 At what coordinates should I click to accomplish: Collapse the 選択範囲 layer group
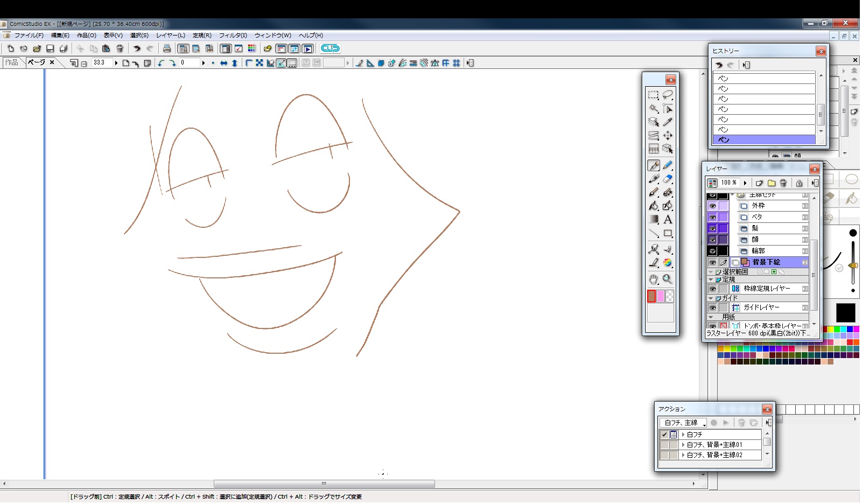711,272
